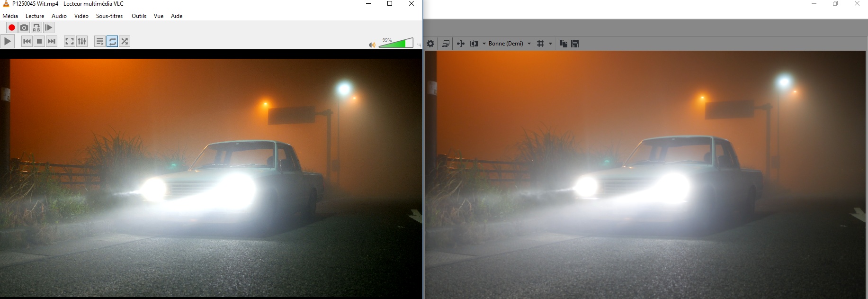Click the split-view divider icon in right viewer
The height and width of the screenshot is (299, 868).
[461, 44]
